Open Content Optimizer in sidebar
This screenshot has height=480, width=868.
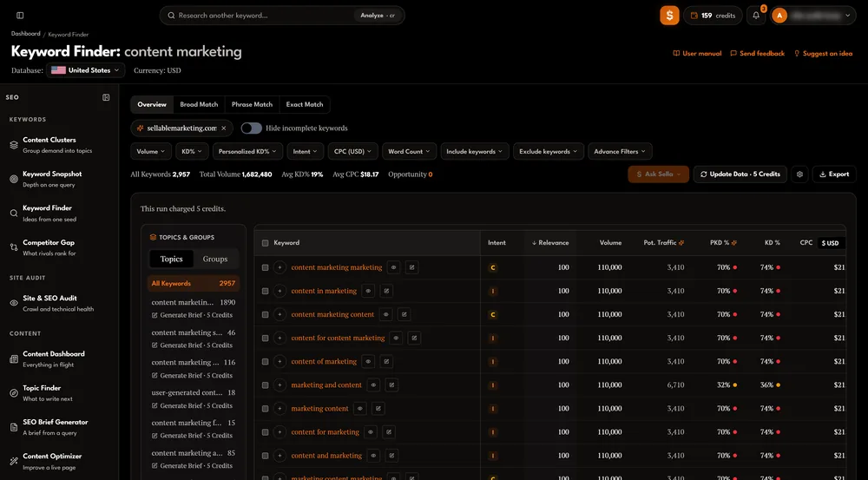tap(58, 461)
